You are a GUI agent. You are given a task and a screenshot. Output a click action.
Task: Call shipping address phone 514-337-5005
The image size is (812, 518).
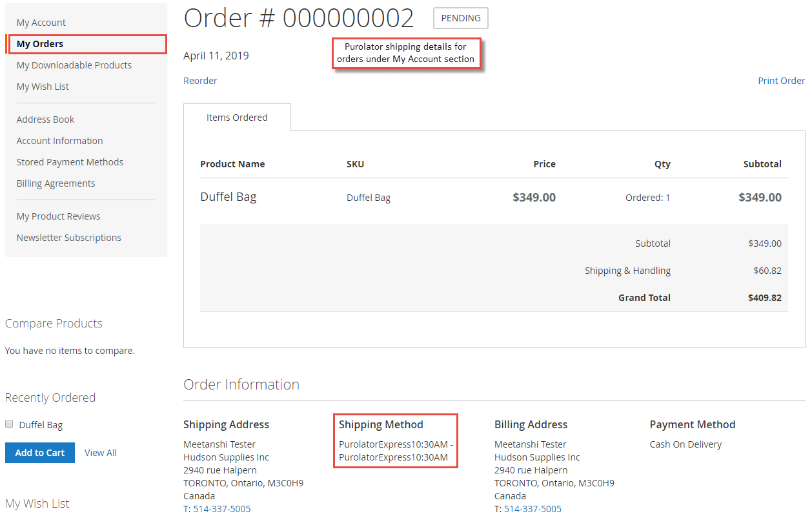point(221,509)
